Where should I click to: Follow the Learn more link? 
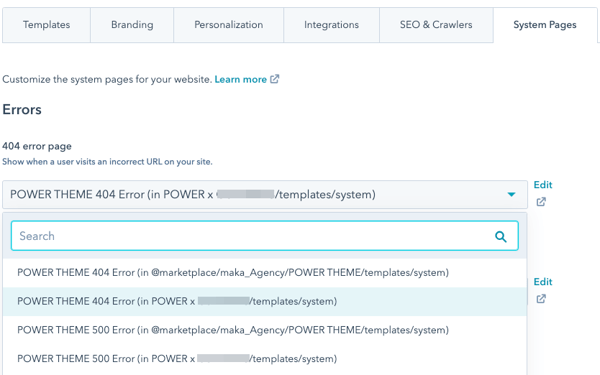click(240, 79)
